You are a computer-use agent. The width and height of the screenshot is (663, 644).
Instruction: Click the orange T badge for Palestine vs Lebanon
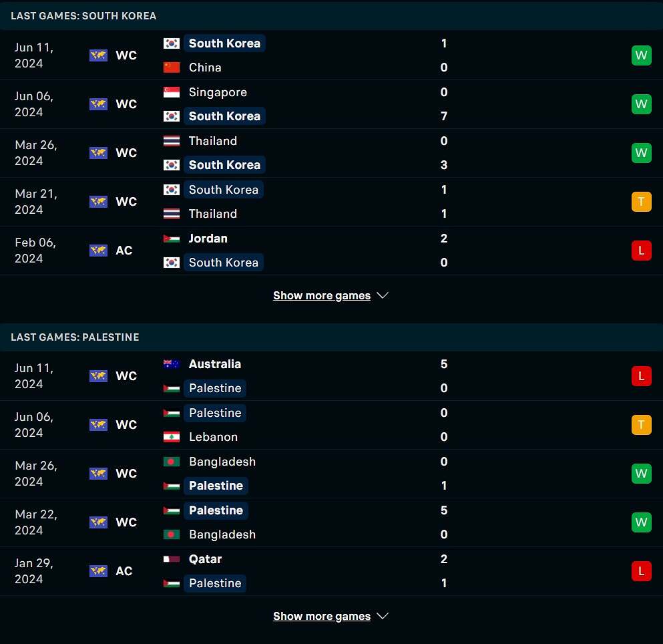click(x=641, y=424)
